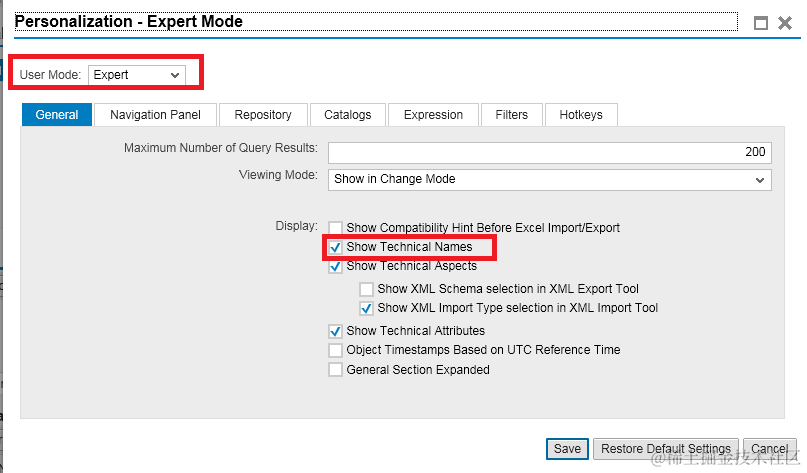807x473 pixels.
Task: Click the Save button
Action: click(567, 449)
